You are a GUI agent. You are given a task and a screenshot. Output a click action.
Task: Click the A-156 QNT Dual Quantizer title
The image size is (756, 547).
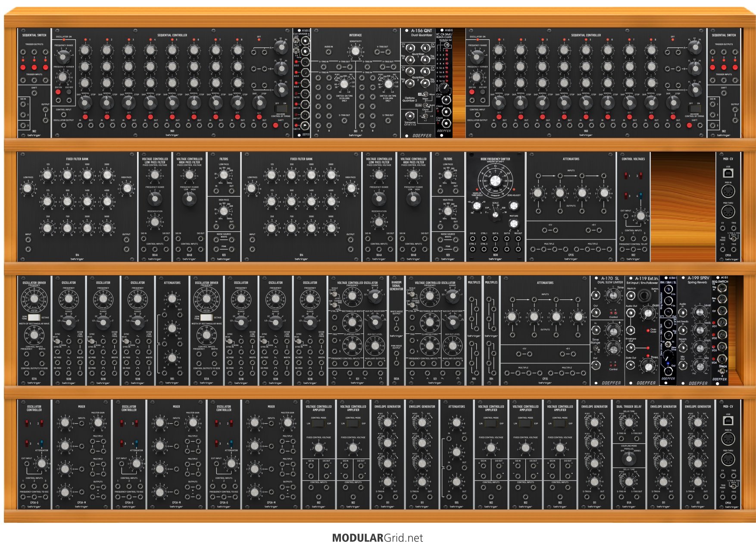coord(421,32)
